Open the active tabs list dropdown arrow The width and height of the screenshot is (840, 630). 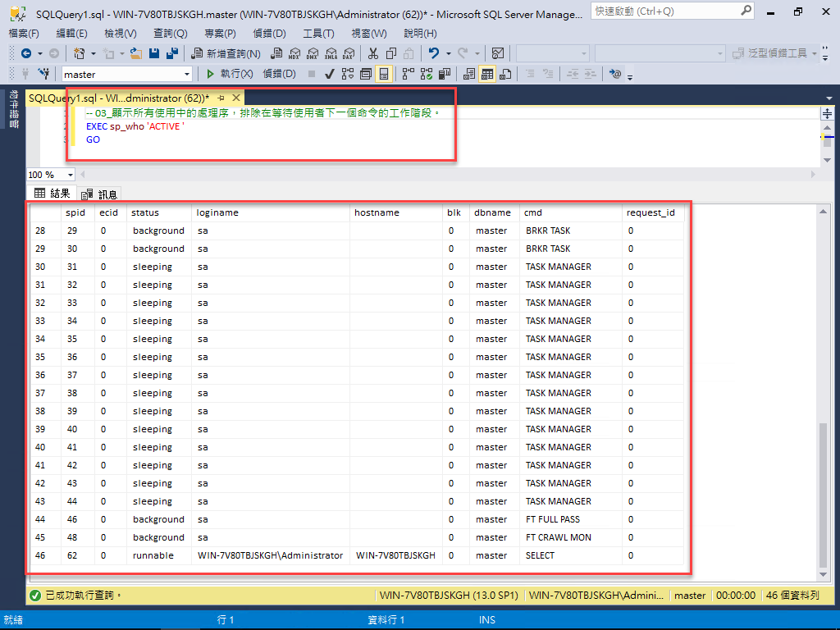829,98
